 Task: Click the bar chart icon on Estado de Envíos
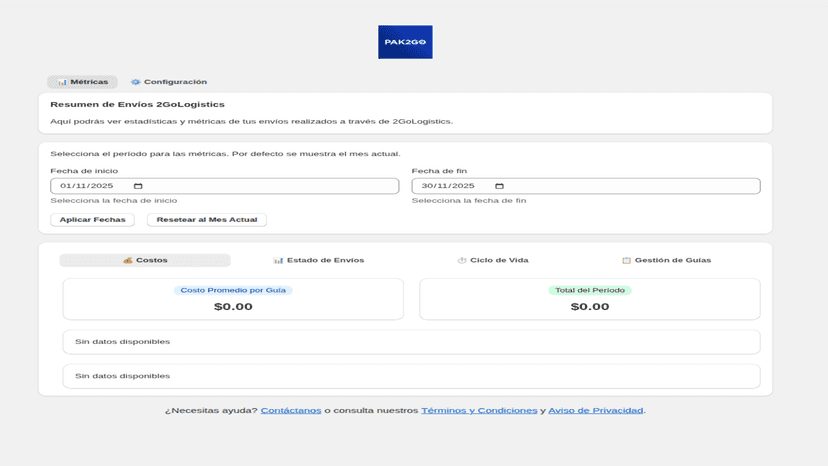(x=278, y=260)
